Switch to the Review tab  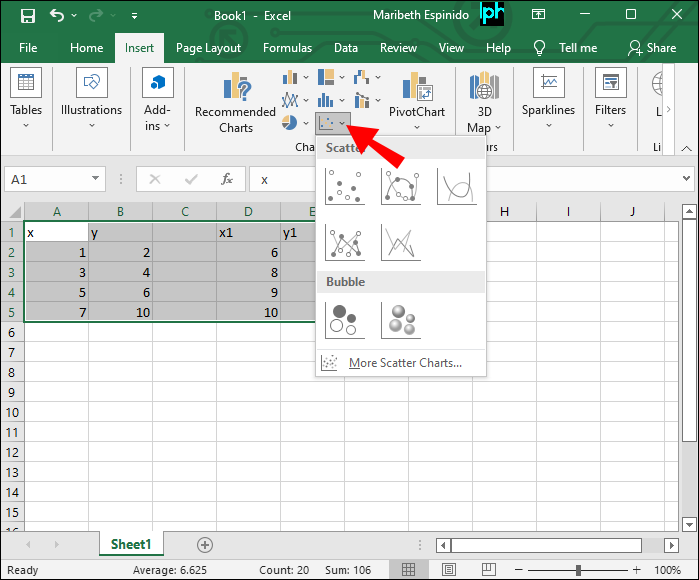(398, 48)
